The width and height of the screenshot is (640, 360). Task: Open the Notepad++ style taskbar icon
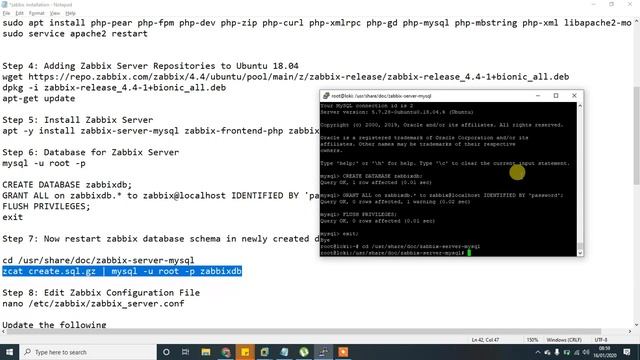[x=264, y=352]
